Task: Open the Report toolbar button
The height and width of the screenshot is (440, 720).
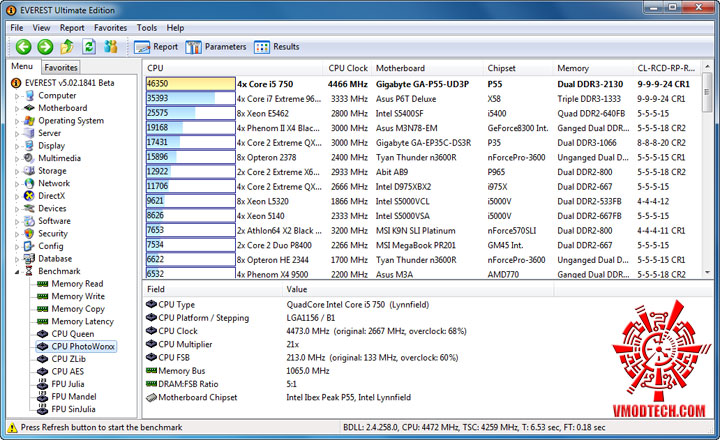Action: pos(156,47)
